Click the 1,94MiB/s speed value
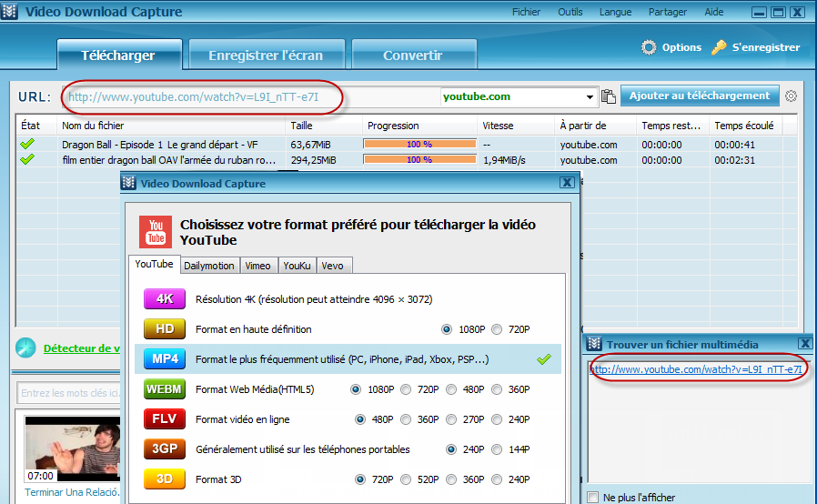The image size is (817, 504). click(504, 160)
